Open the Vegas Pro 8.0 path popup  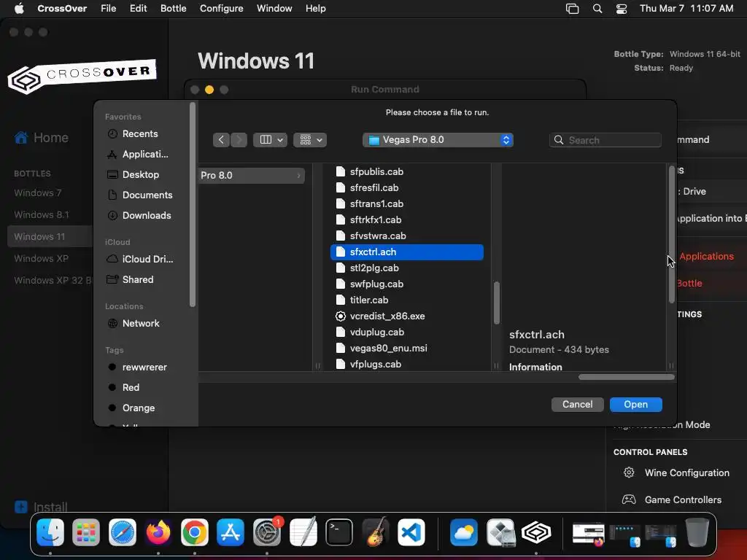click(438, 140)
